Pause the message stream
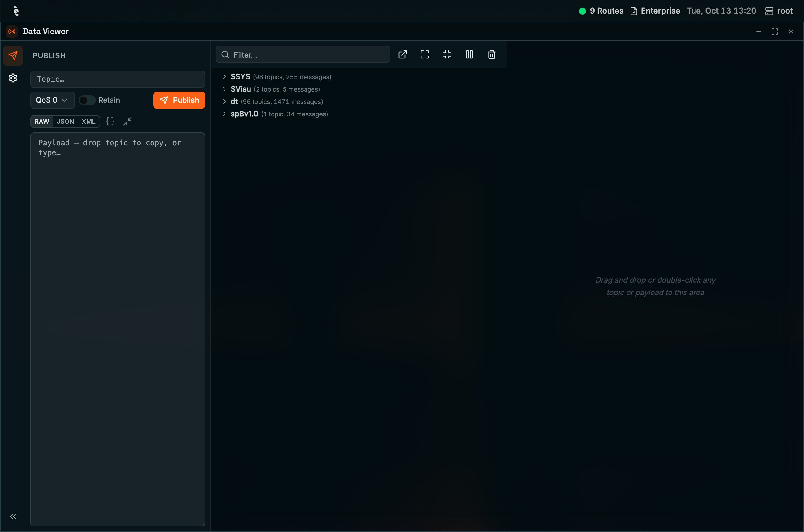Viewport: 804px width, 532px height. (469, 55)
